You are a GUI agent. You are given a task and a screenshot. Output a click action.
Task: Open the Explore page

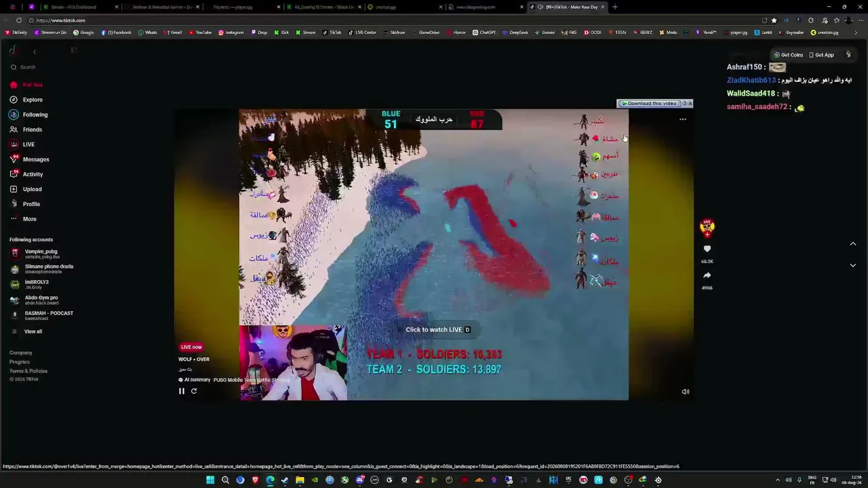[27, 100]
